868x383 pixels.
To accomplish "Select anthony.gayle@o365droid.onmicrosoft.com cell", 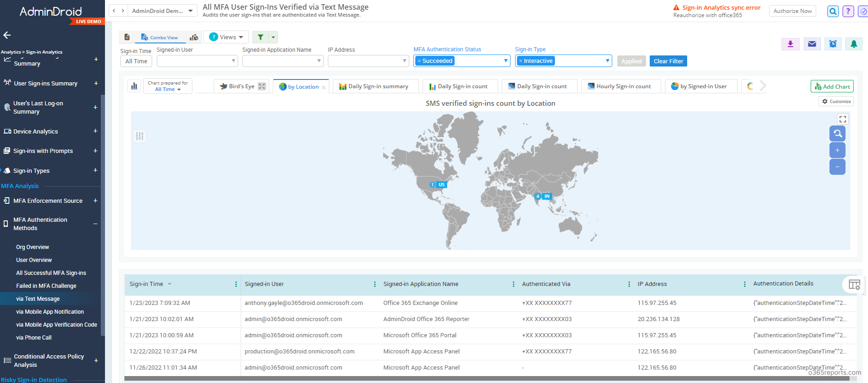I will [303, 303].
